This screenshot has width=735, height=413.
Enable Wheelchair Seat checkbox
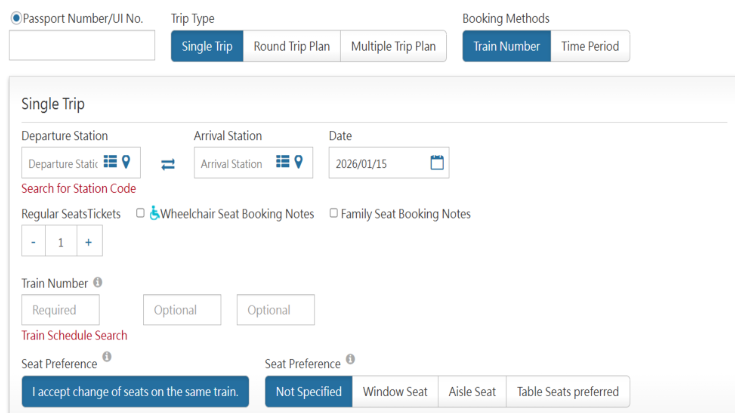point(140,213)
